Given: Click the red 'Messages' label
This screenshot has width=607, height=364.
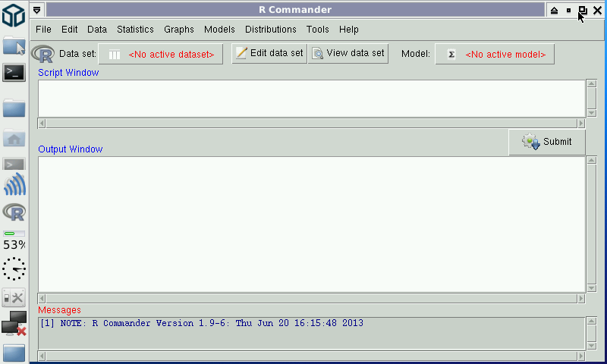Looking at the screenshot, I should 60,310.
